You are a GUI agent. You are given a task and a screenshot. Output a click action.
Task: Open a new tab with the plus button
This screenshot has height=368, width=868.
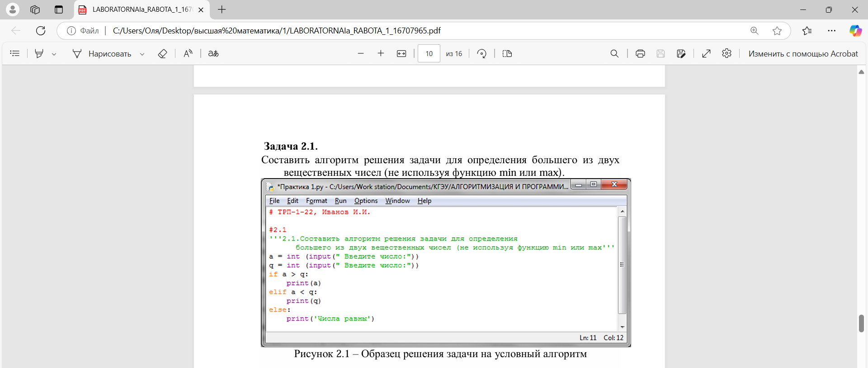(x=222, y=9)
